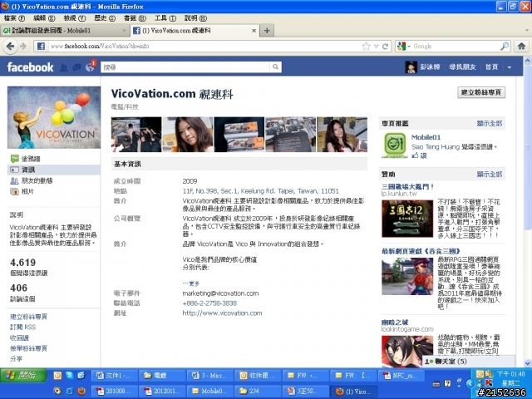
Task: Click the 建立粉絲專頁 button at top right
Action: 481,92
